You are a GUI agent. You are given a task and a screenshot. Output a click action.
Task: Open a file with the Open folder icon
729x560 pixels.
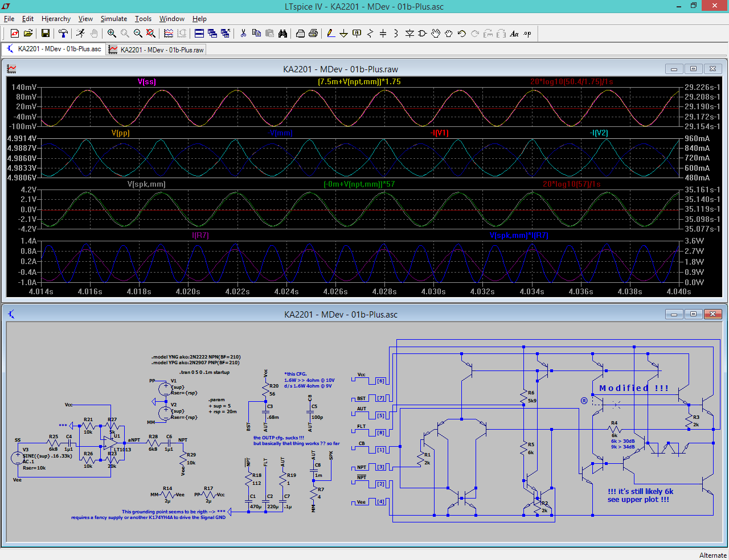pos(28,34)
